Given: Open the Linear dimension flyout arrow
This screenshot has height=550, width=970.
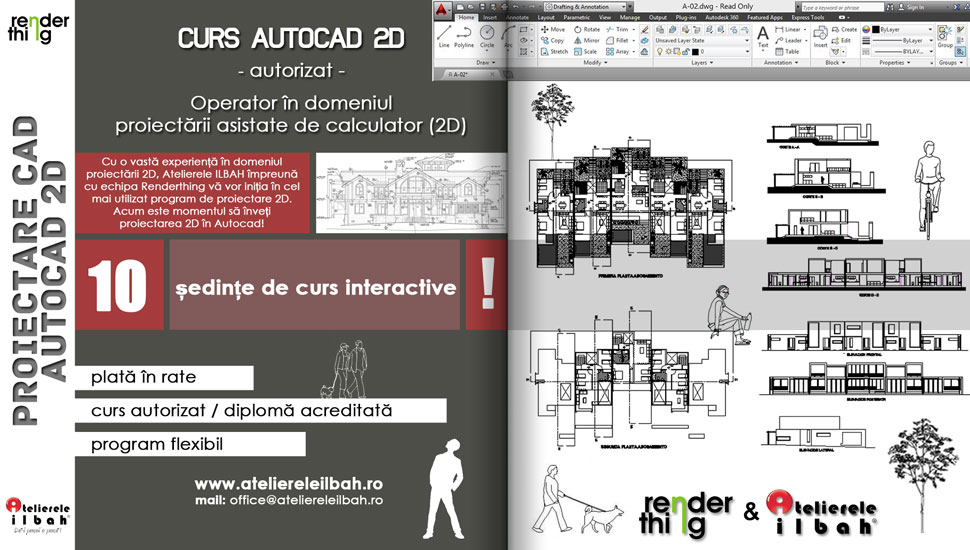Looking at the screenshot, I should tap(805, 30).
